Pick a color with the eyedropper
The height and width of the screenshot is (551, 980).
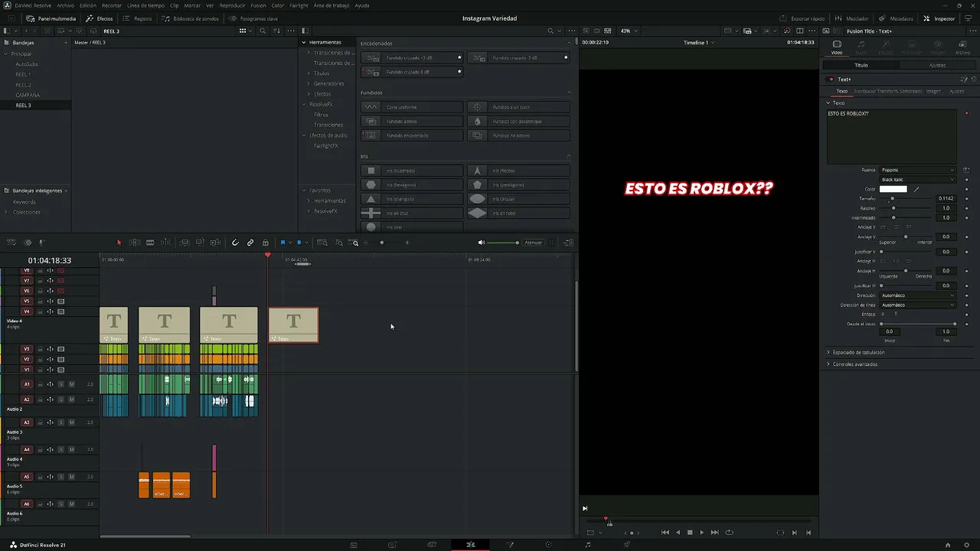[916, 189]
